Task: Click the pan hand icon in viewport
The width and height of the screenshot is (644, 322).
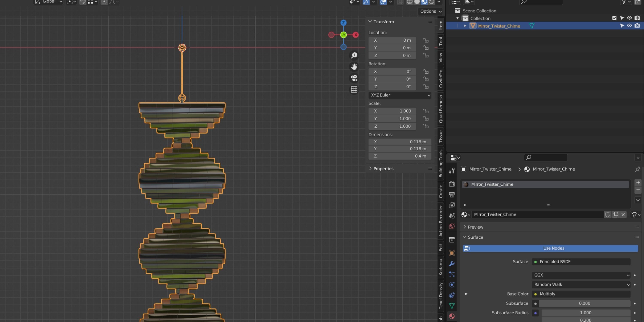Action: pos(354,67)
